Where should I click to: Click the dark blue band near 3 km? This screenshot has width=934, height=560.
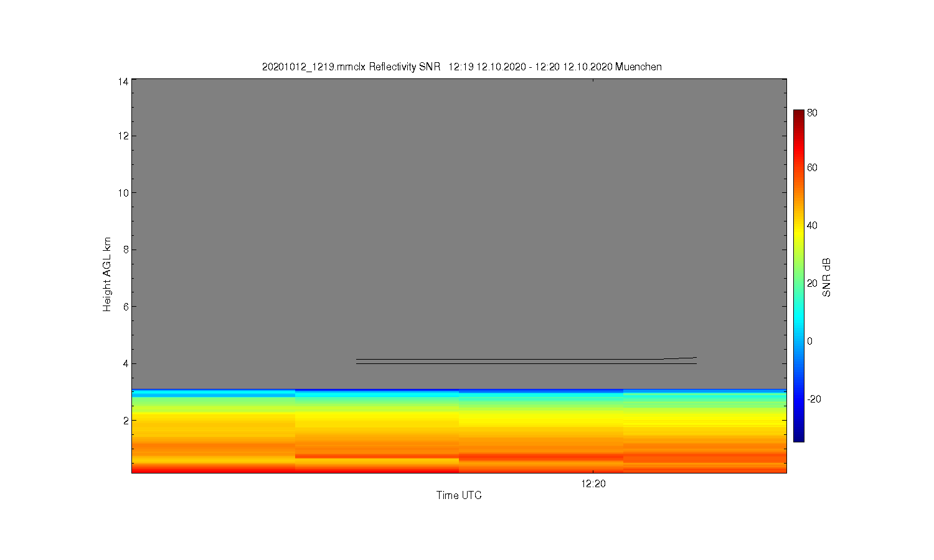(459, 391)
